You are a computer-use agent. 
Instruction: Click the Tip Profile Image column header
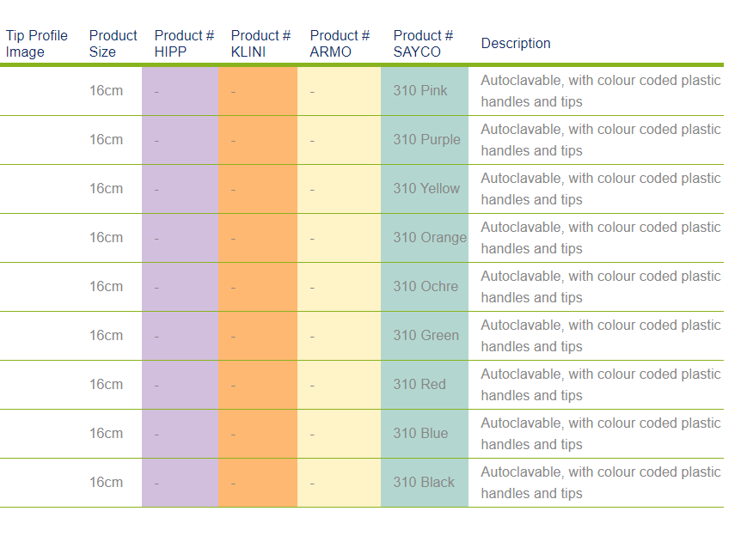(x=37, y=44)
